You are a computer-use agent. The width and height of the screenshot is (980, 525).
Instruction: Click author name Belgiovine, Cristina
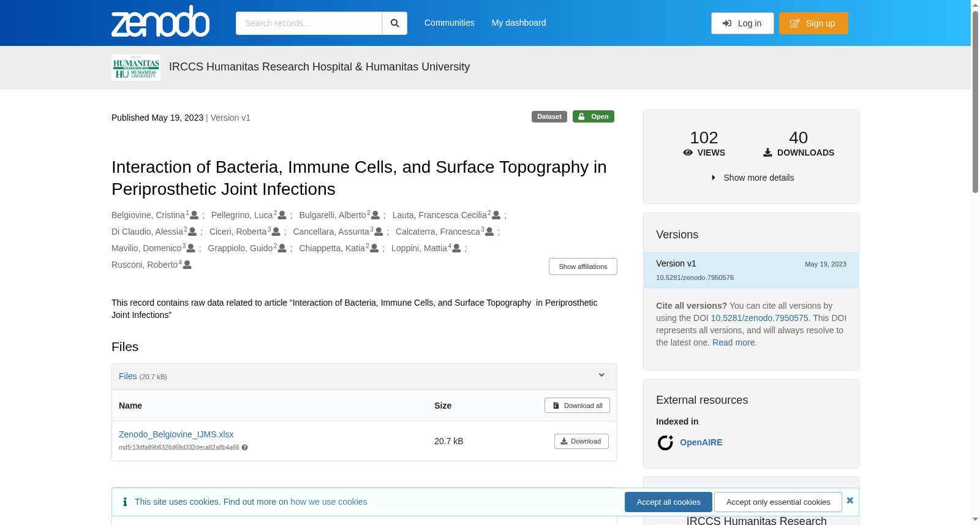click(148, 215)
